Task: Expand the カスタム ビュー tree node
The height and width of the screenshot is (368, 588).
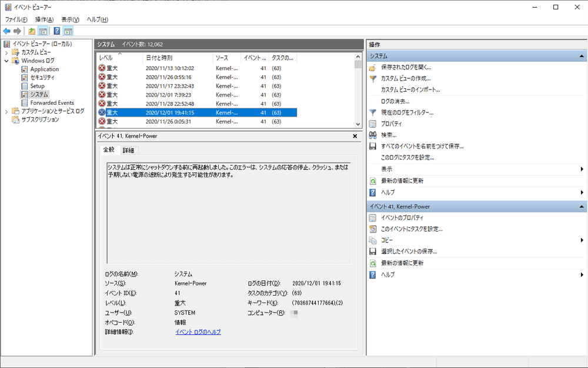Action: (6, 52)
